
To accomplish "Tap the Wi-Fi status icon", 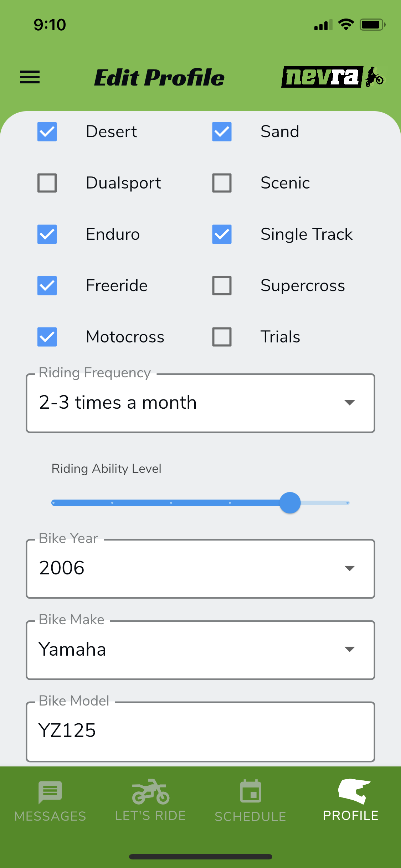I will point(346,25).
